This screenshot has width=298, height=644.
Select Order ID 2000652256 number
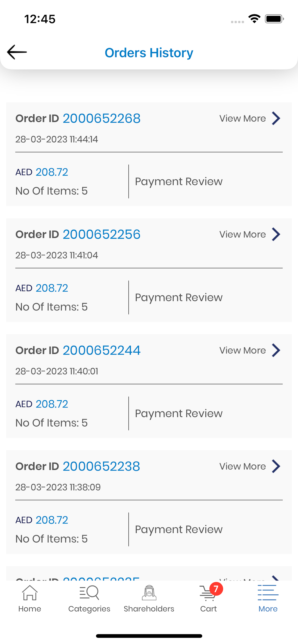[x=102, y=234]
